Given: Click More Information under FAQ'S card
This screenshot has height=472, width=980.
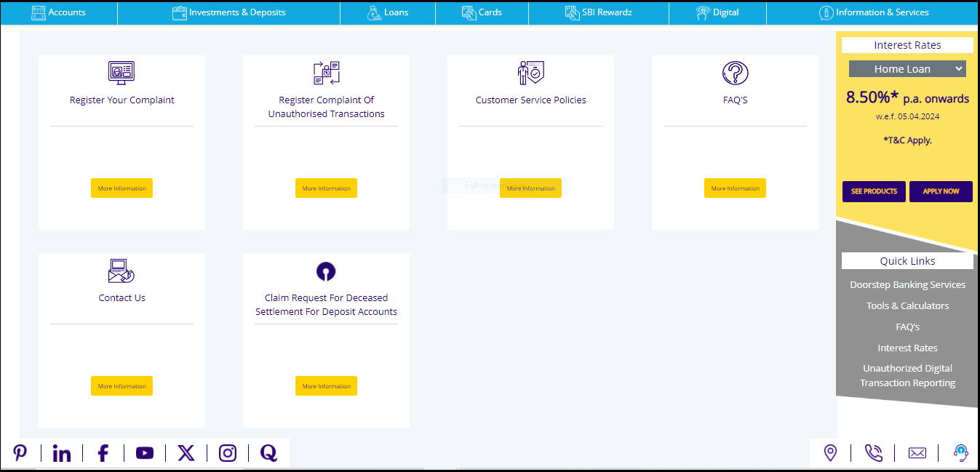Looking at the screenshot, I should click(735, 188).
